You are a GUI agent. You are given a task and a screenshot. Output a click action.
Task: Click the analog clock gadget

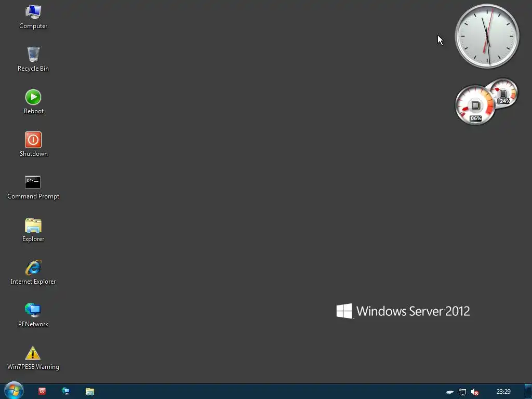click(487, 36)
